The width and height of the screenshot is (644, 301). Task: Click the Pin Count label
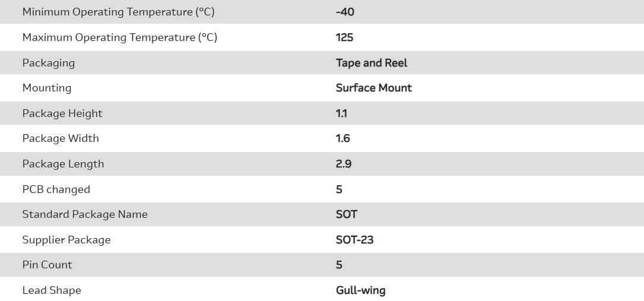coord(47,265)
